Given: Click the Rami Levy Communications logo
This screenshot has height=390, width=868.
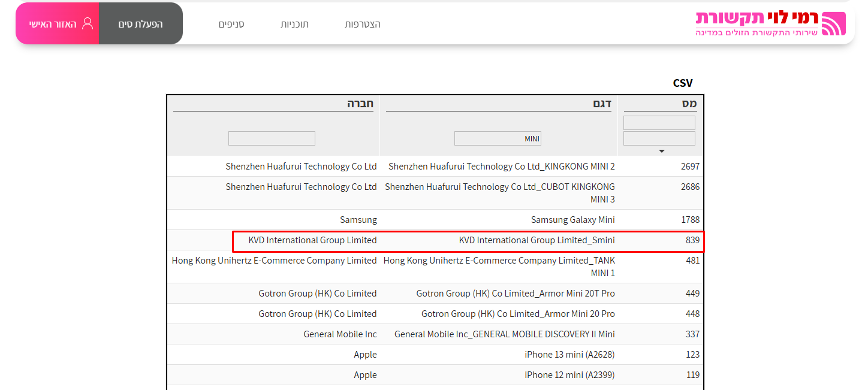Looking at the screenshot, I should (x=770, y=23).
